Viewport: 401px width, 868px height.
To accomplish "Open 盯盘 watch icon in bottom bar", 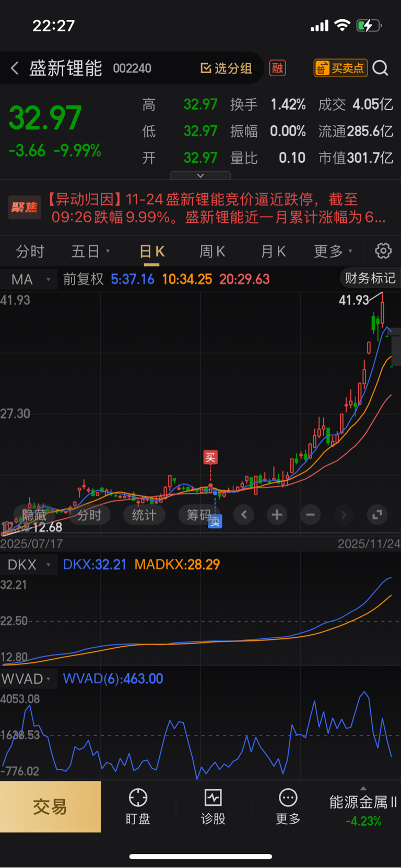I will [138, 806].
